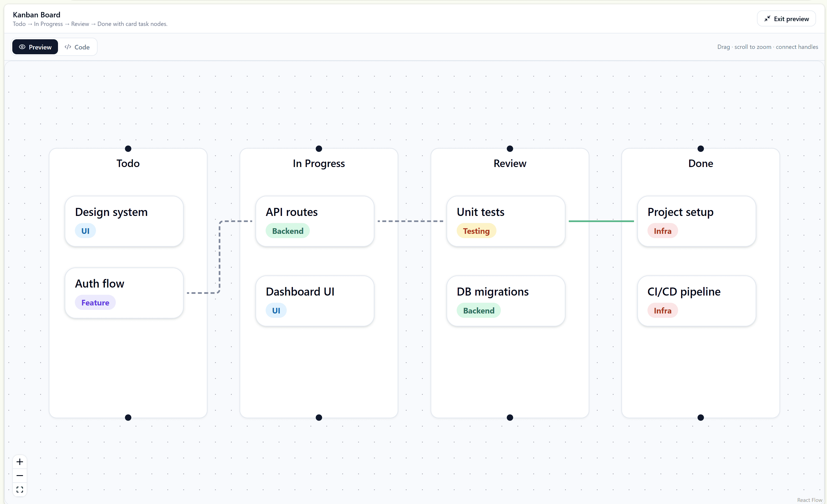Click the Backend tag on DB migrations

(x=479, y=310)
